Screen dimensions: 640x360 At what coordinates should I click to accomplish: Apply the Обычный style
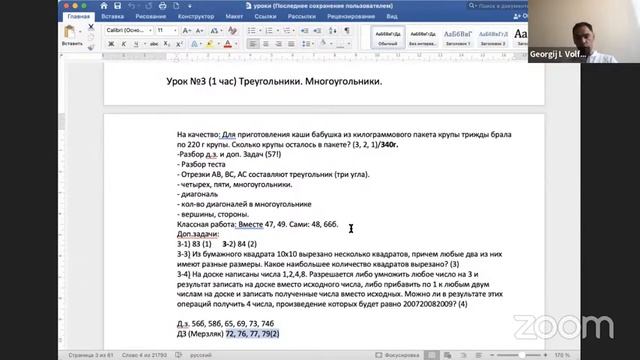click(x=387, y=38)
